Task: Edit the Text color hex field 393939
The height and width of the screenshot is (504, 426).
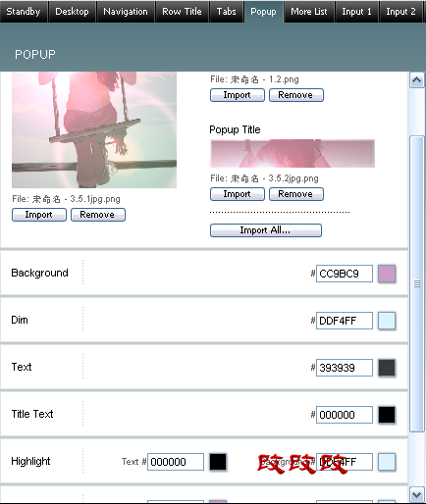Action: point(345,368)
